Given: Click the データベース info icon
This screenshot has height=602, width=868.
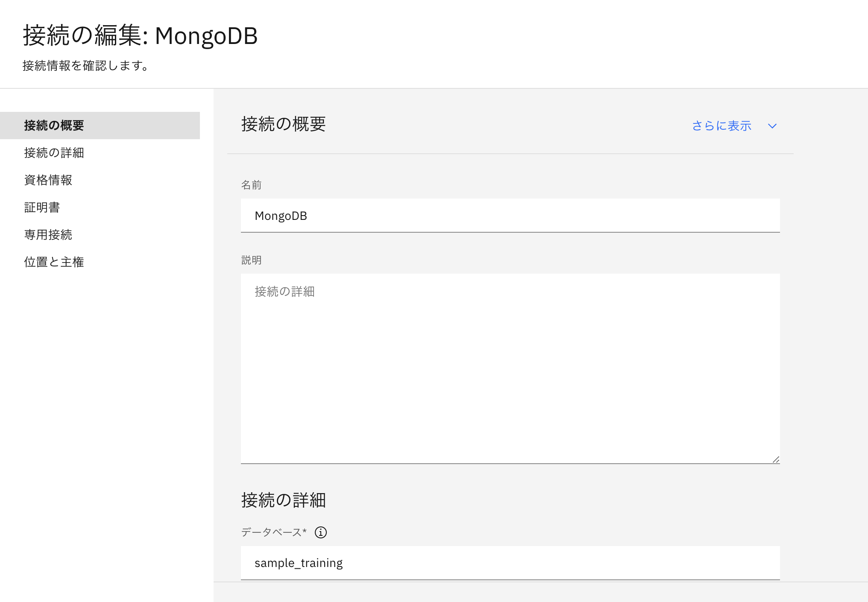Looking at the screenshot, I should pos(320,532).
